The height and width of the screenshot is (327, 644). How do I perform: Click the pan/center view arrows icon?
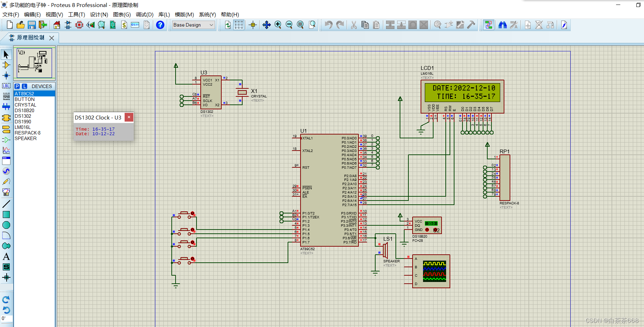coord(267,25)
